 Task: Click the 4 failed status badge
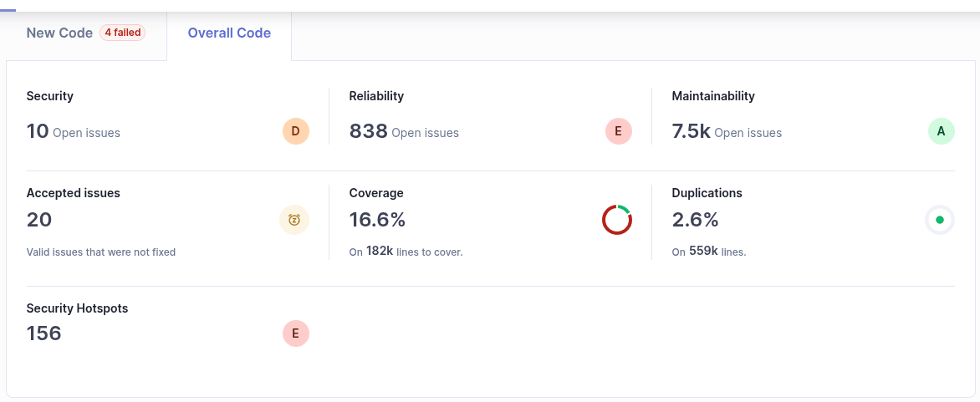tap(122, 33)
